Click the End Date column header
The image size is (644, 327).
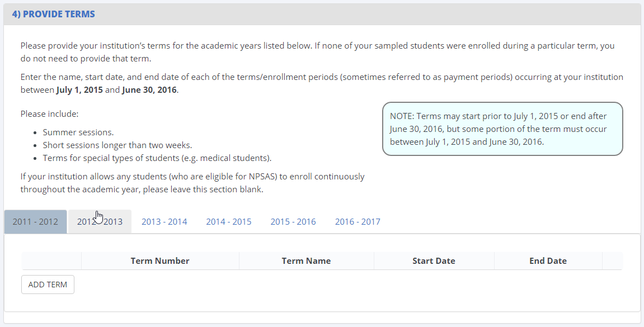(x=548, y=261)
